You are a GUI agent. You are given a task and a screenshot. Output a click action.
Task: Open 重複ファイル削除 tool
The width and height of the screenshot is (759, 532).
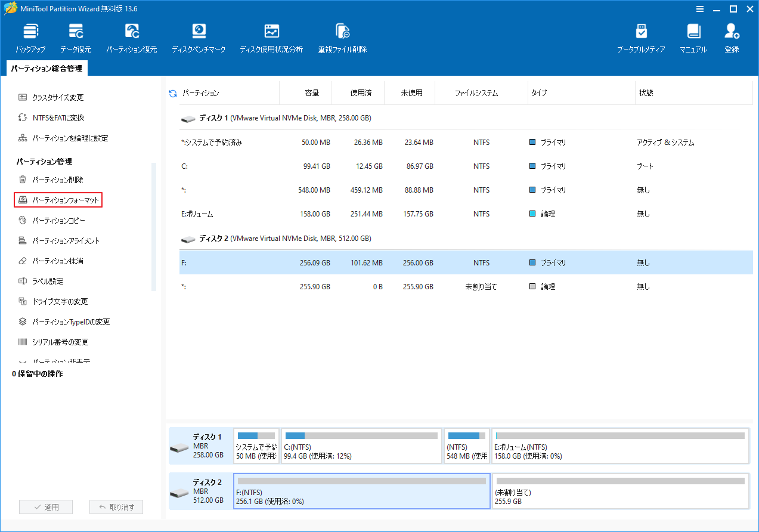click(x=342, y=39)
